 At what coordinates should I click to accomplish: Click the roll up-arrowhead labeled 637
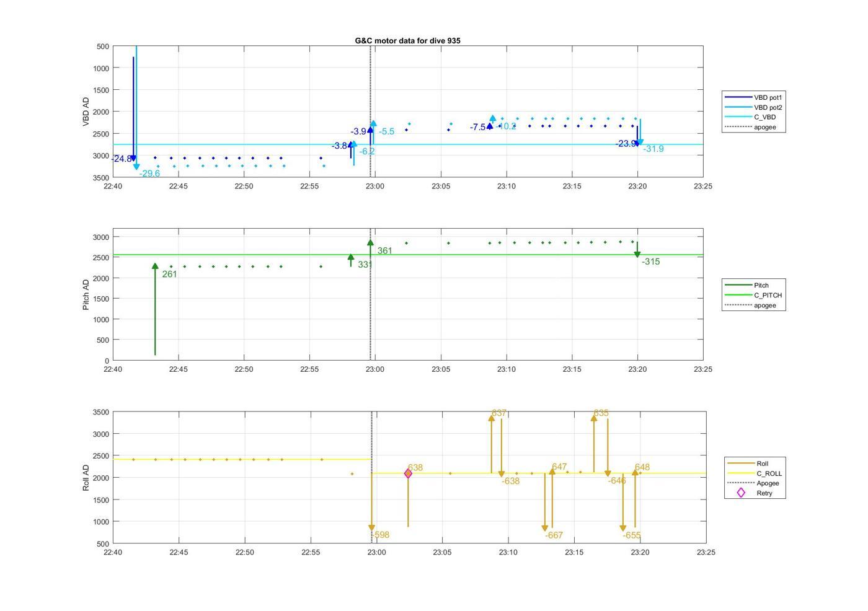[491, 418]
